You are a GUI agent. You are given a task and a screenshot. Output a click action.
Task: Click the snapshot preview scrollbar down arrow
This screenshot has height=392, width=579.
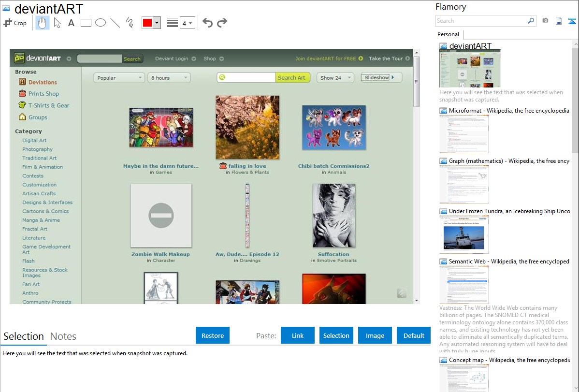(x=417, y=300)
